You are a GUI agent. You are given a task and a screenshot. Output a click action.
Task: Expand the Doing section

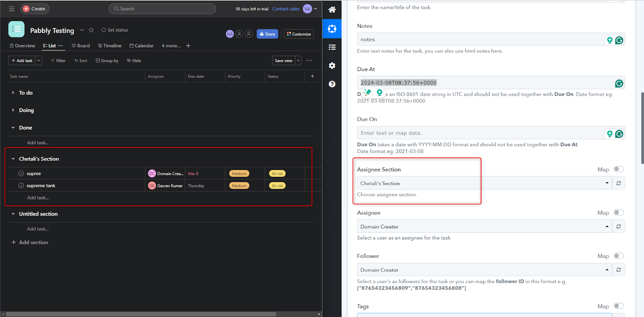13,110
